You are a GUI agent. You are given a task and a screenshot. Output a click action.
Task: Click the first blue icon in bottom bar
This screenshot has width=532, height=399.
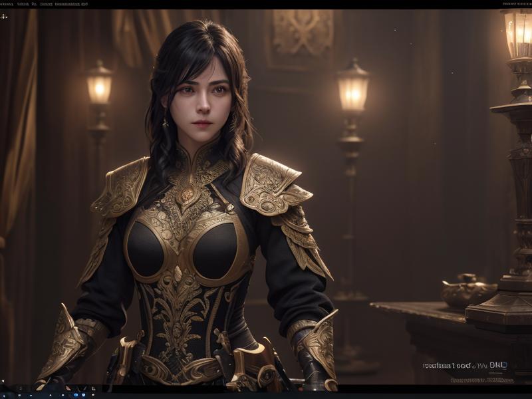pyautogui.click(x=76, y=395)
